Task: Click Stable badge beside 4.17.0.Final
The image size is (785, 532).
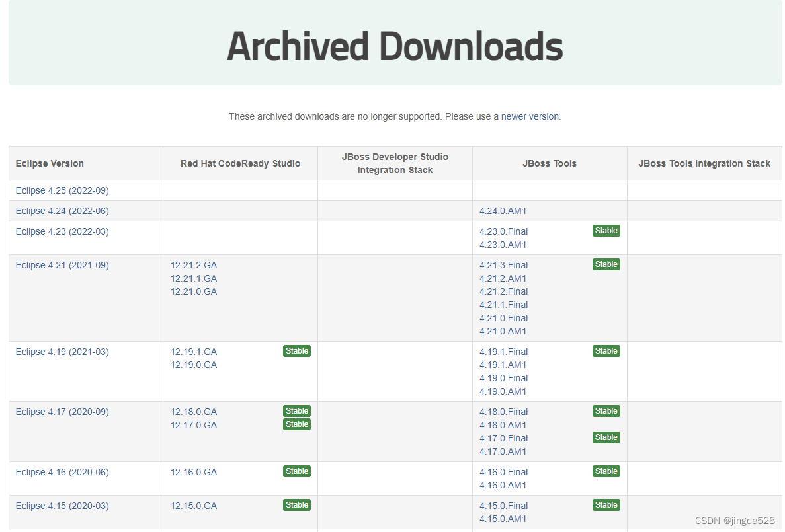Action: (x=606, y=437)
